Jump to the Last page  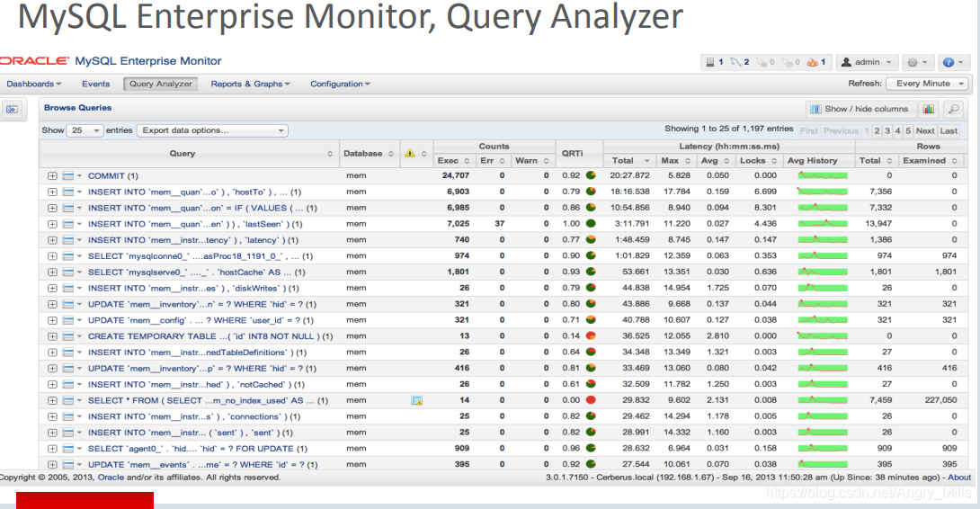(949, 130)
